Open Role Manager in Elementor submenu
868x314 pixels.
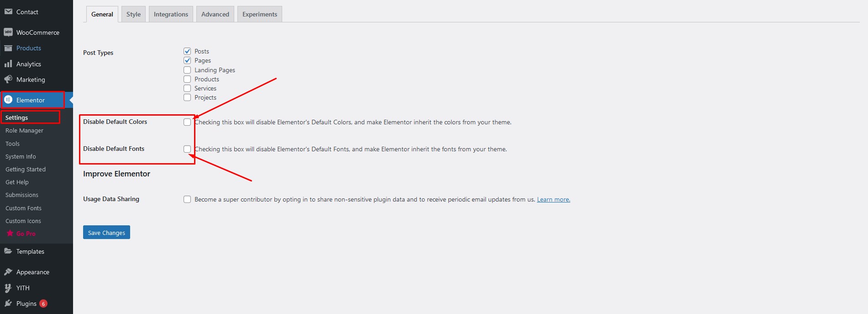pos(24,131)
